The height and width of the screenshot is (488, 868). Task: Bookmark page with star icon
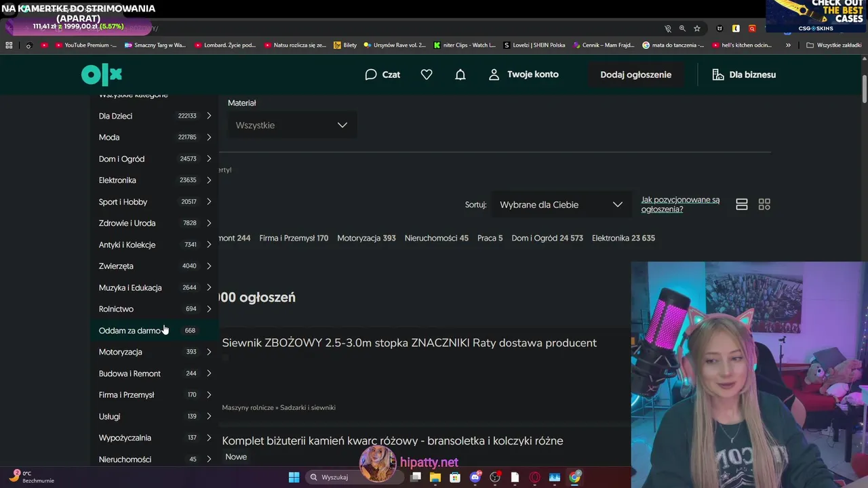point(697,28)
